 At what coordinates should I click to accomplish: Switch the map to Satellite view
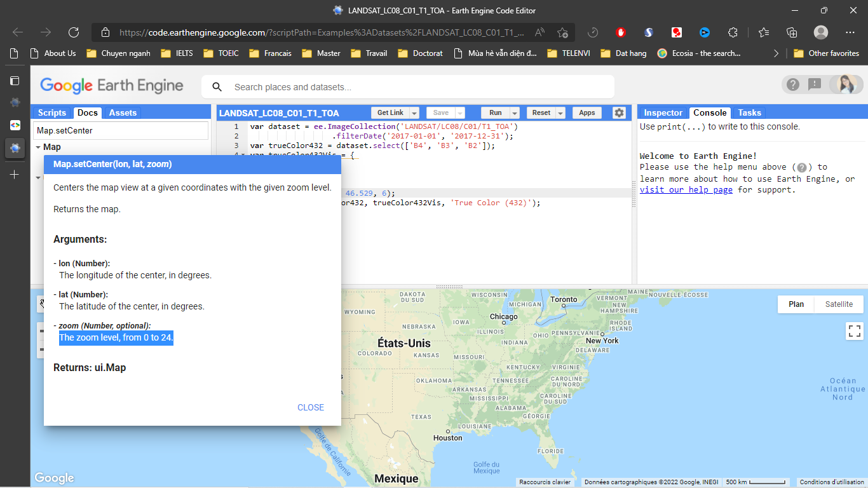(x=839, y=304)
